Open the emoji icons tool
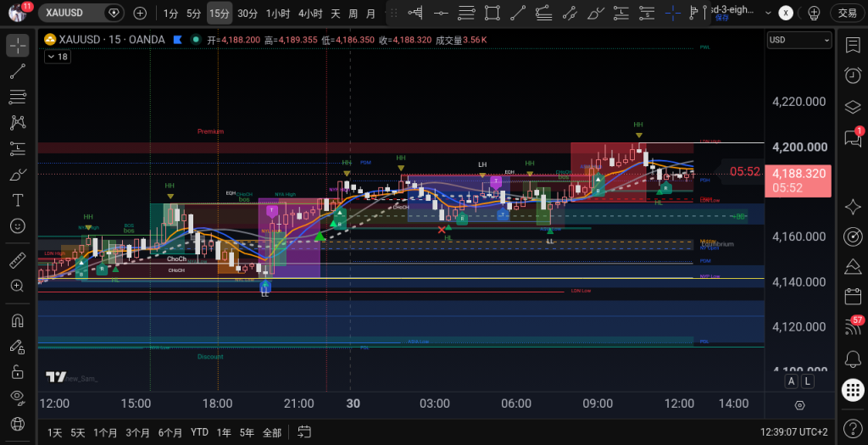This screenshot has height=445, width=868. point(18,225)
